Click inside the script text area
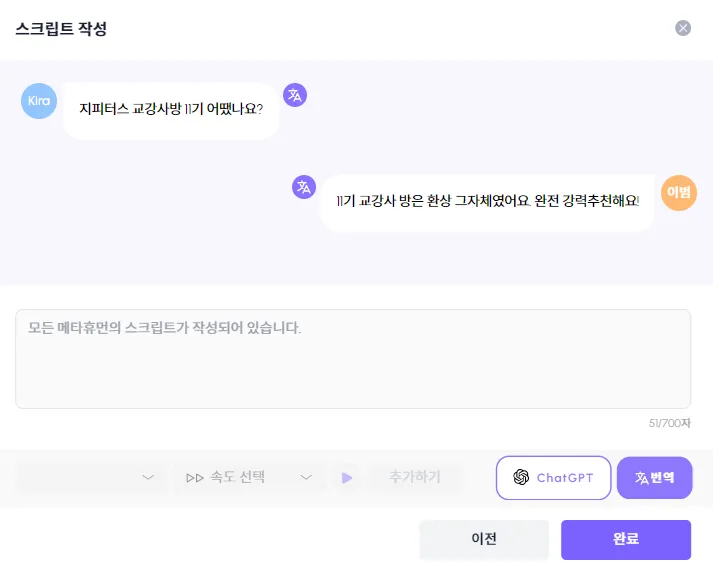The image size is (713, 566). coord(353,359)
